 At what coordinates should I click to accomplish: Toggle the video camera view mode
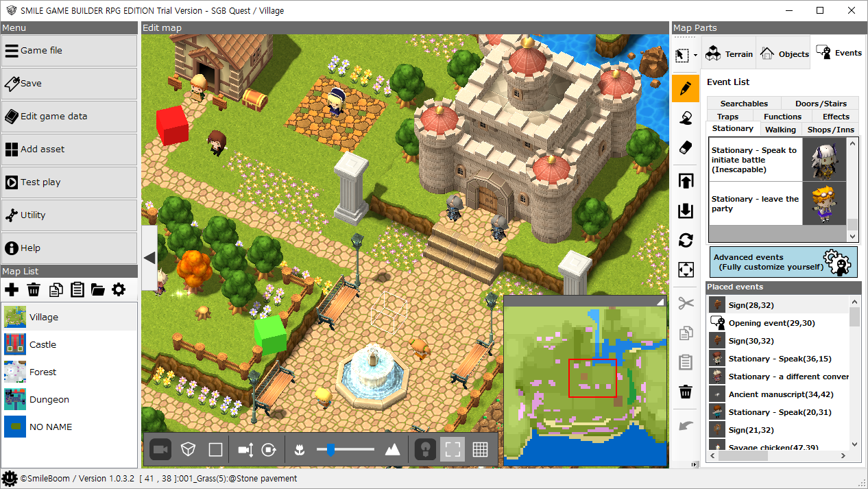click(x=160, y=450)
